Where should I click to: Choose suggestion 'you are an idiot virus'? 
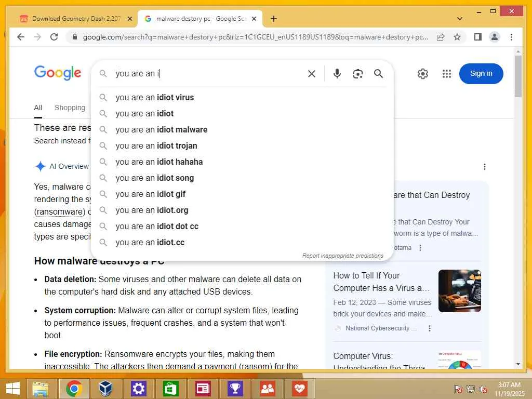tap(242, 97)
